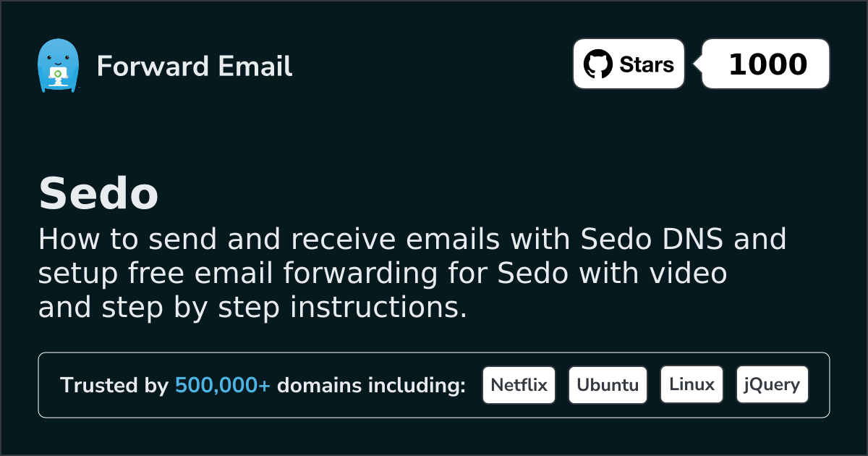The width and height of the screenshot is (868, 456).
Task: Click the blue 500,000+ domains figure
Action: (223, 386)
